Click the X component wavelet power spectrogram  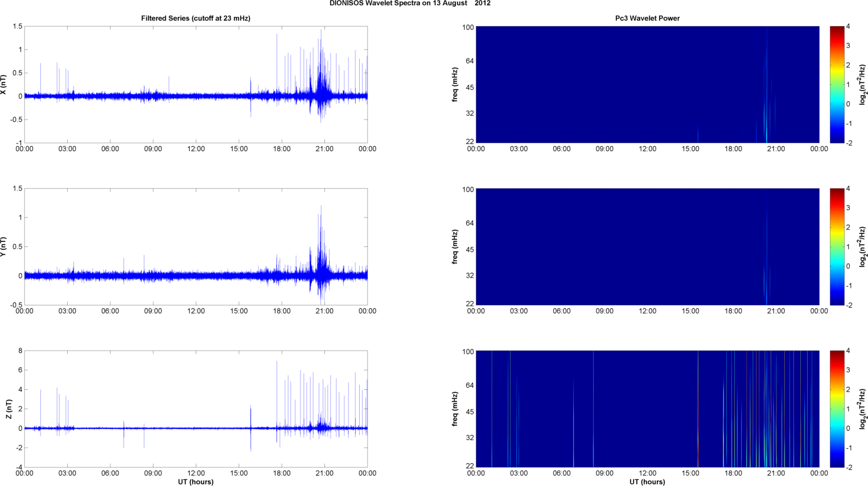click(647, 84)
